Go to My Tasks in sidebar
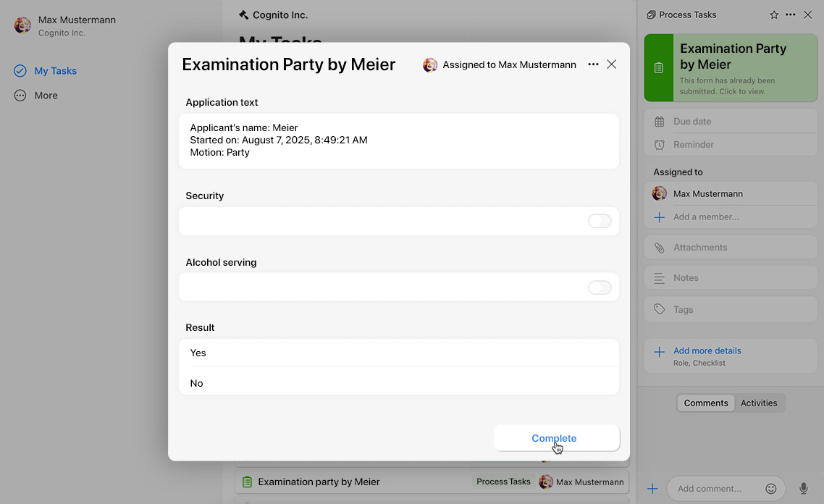 click(x=55, y=71)
